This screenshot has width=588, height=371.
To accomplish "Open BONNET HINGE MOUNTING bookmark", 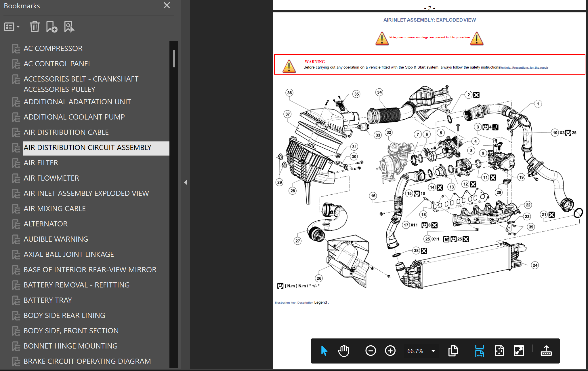I will pos(70,346).
